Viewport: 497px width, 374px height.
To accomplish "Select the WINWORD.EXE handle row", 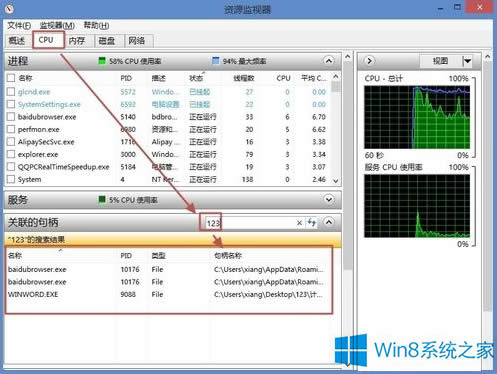I will [169, 295].
